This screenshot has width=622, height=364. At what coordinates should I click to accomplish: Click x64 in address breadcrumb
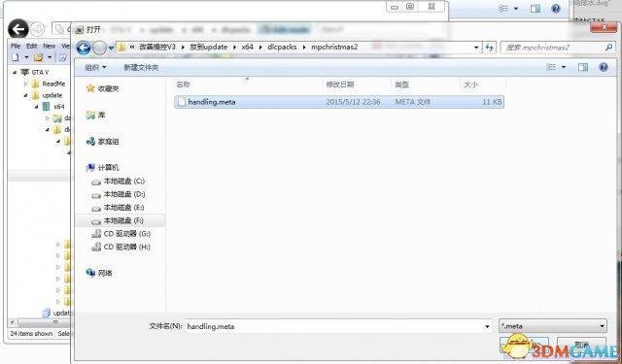[x=247, y=47]
